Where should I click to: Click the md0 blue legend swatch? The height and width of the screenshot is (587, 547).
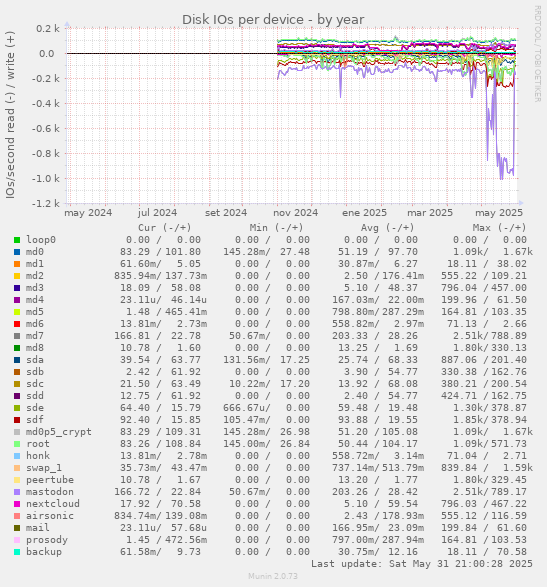17,252
